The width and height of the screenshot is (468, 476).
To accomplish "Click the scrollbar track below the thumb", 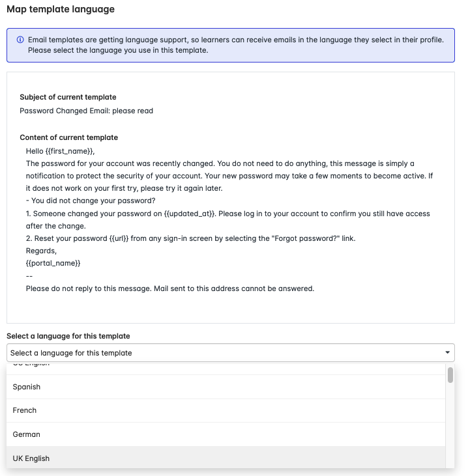I will [x=450, y=430].
